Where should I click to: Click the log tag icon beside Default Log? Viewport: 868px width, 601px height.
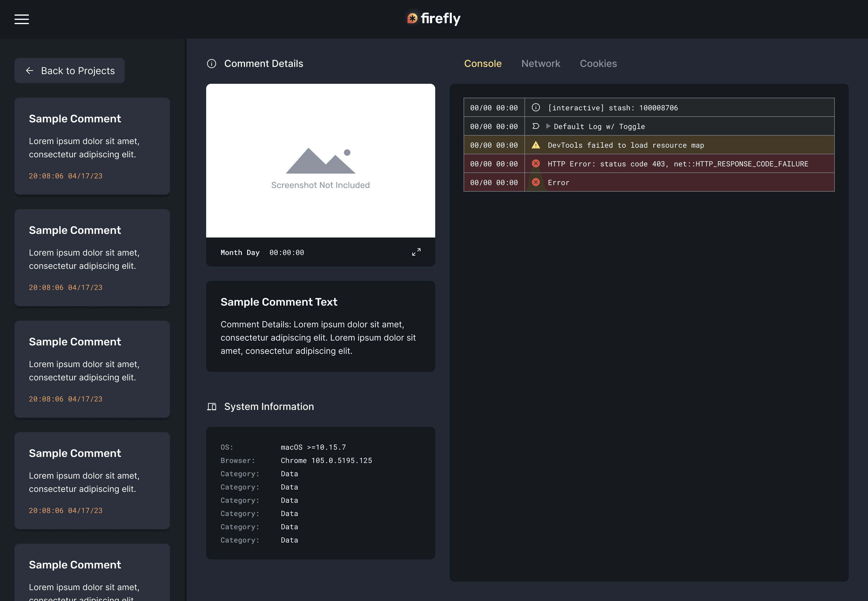[x=536, y=126]
